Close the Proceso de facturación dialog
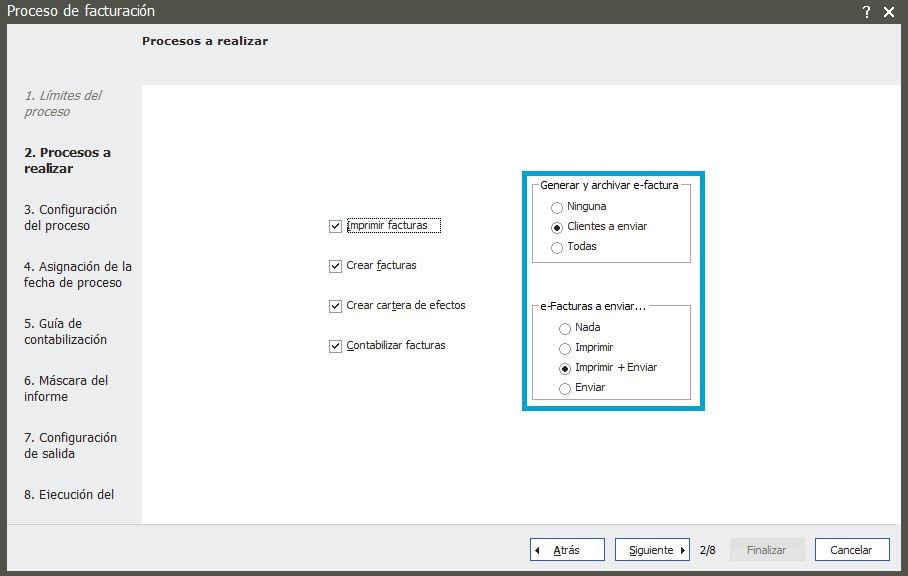Image resolution: width=908 pixels, height=576 pixels. tap(888, 11)
